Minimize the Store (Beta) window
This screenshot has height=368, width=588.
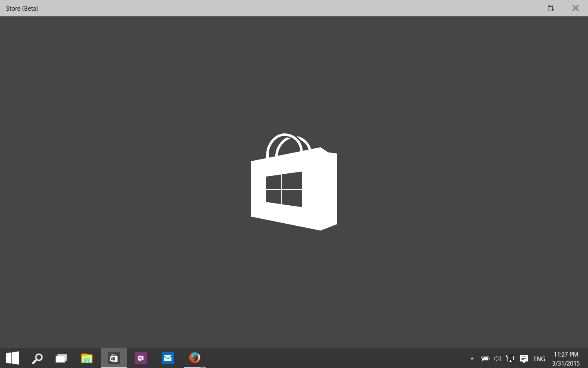[527, 8]
